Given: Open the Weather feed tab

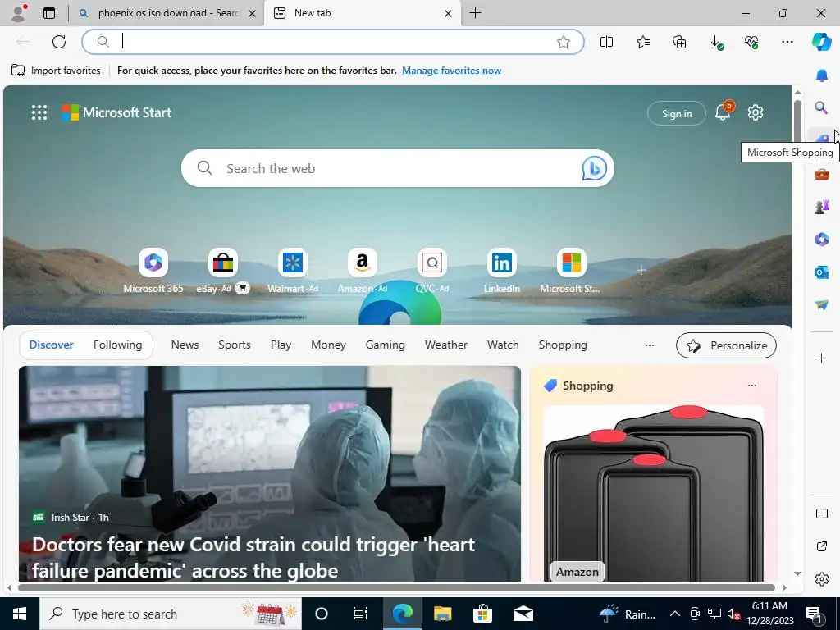Looking at the screenshot, I should [x=446, y=345].
